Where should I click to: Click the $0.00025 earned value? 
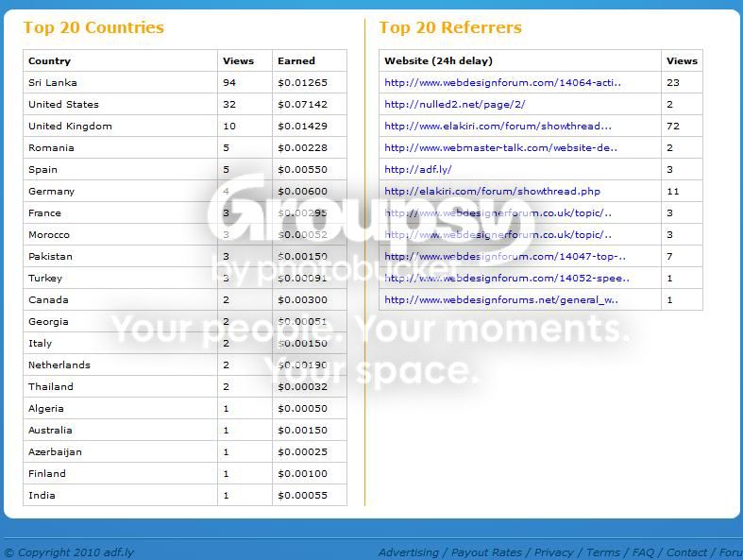click(302, 452)
